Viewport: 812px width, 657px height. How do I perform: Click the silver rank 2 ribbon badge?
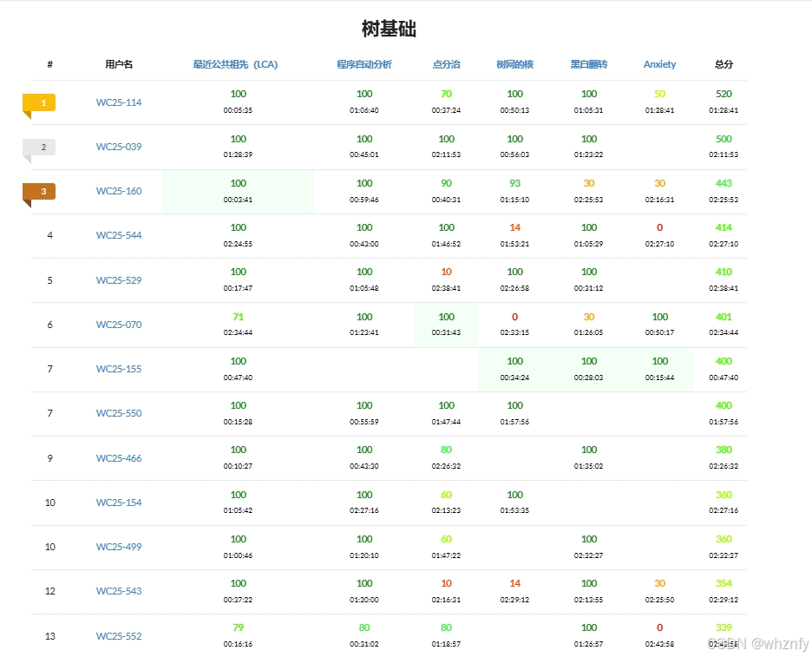pos(39,149)
